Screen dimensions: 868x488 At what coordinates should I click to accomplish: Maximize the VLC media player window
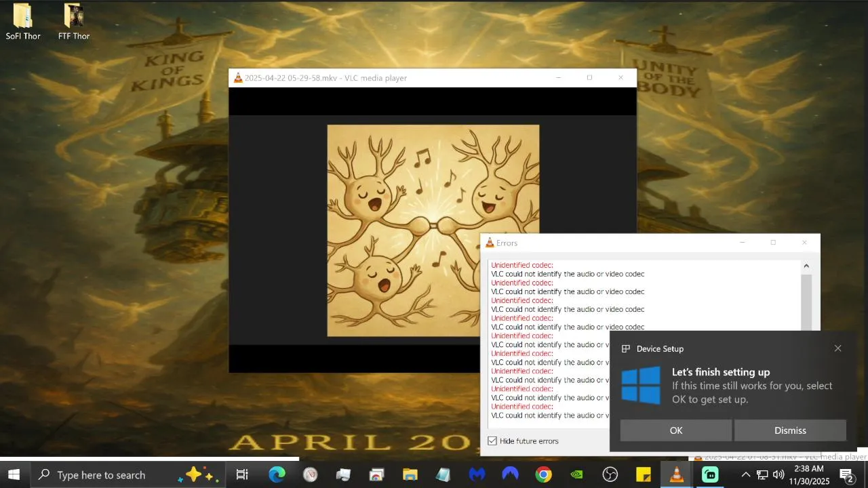click(x=589, y=78)
